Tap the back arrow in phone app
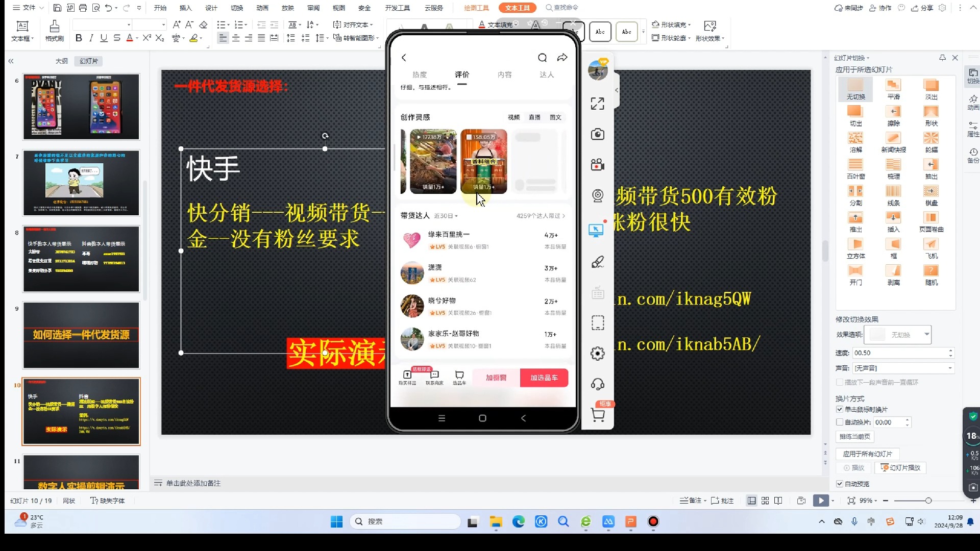Image resolution: width=980 pixels, height=551 pixels. pos(404,58)
